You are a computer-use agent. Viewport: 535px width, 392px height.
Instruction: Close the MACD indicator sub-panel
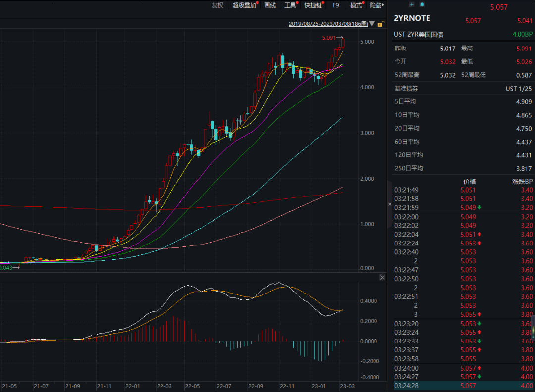[382, 278]
